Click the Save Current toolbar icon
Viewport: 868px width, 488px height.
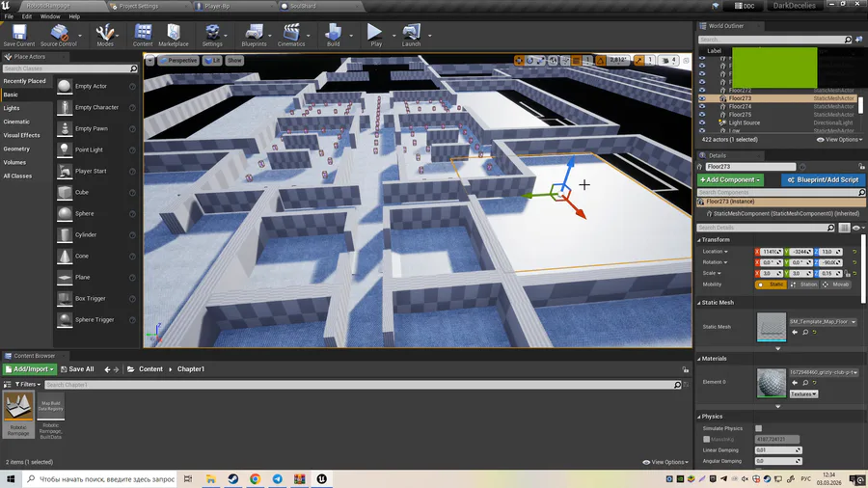19,36
